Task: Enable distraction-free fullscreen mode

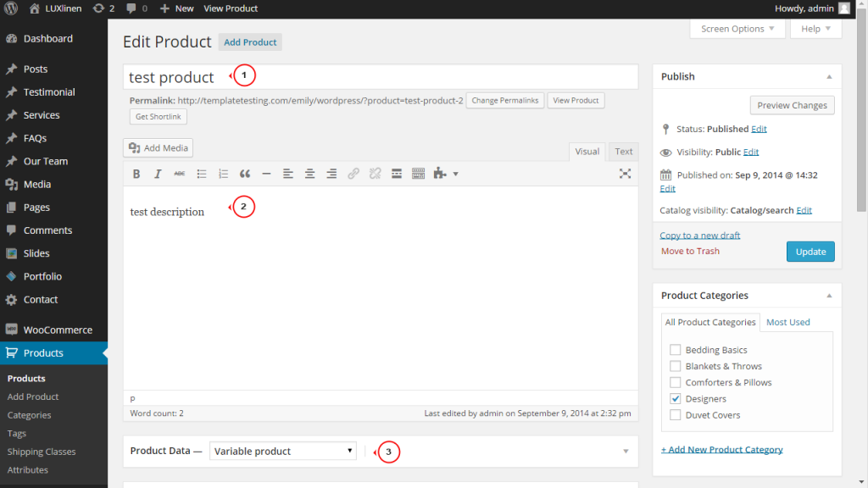Action: (x=625, y=174)
